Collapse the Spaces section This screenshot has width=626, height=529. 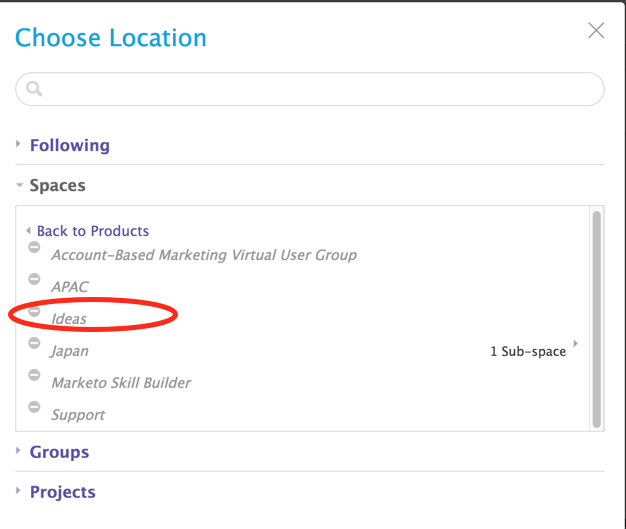[x=57, y=185]
